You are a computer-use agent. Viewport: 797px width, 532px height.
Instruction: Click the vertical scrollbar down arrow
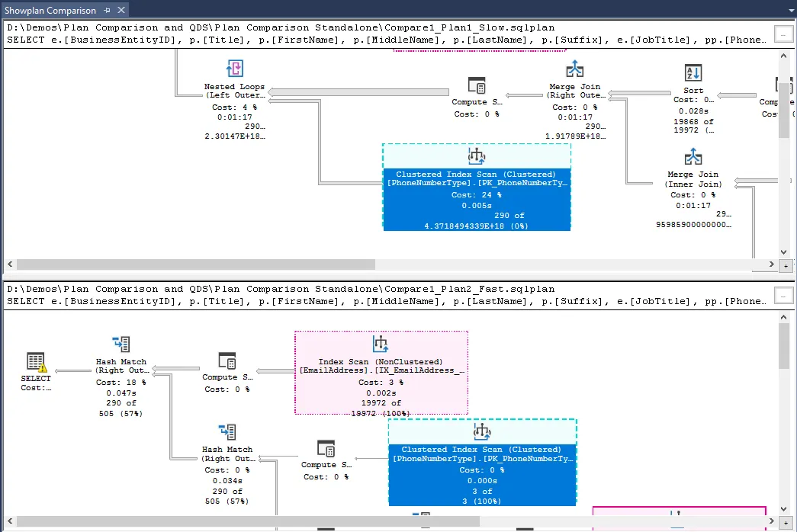click(784, 253)
